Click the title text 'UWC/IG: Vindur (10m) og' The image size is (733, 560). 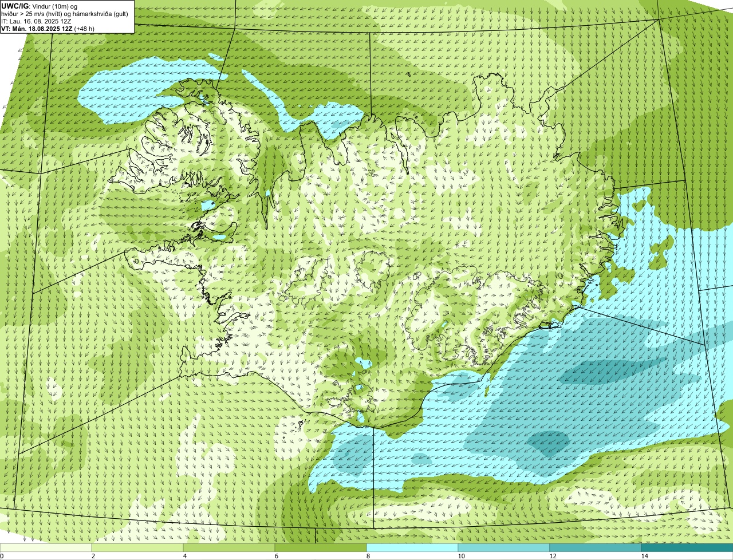(39, 6)
